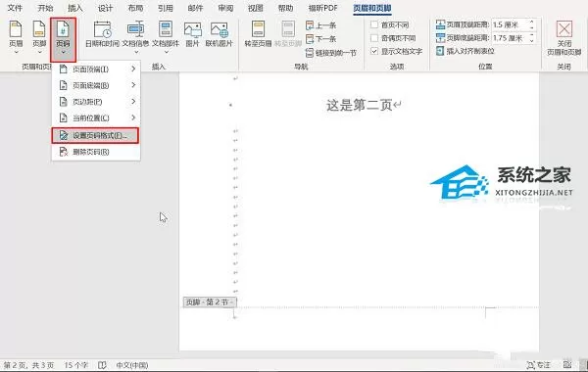Expand the 当前位置 submenu
Image resolution: width=588 pixels, height=372 pixels.
pyautogui.click(x=96, y=118)
